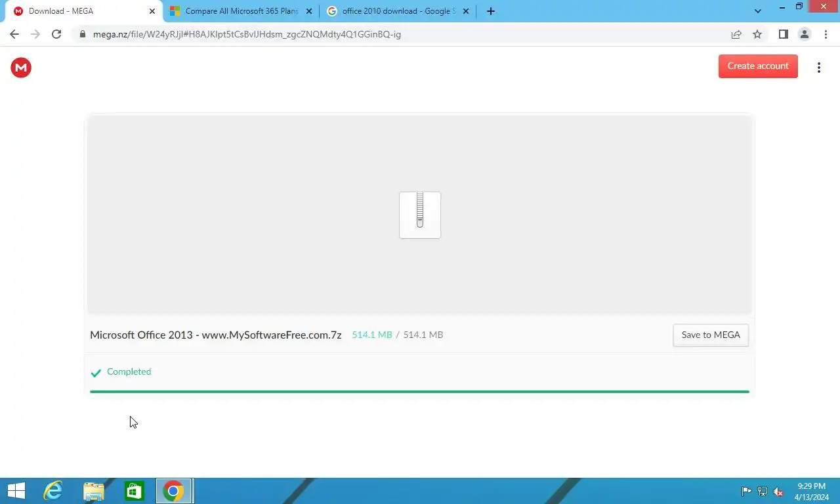Minimize the Chrome window

click(x=782, y=7)
